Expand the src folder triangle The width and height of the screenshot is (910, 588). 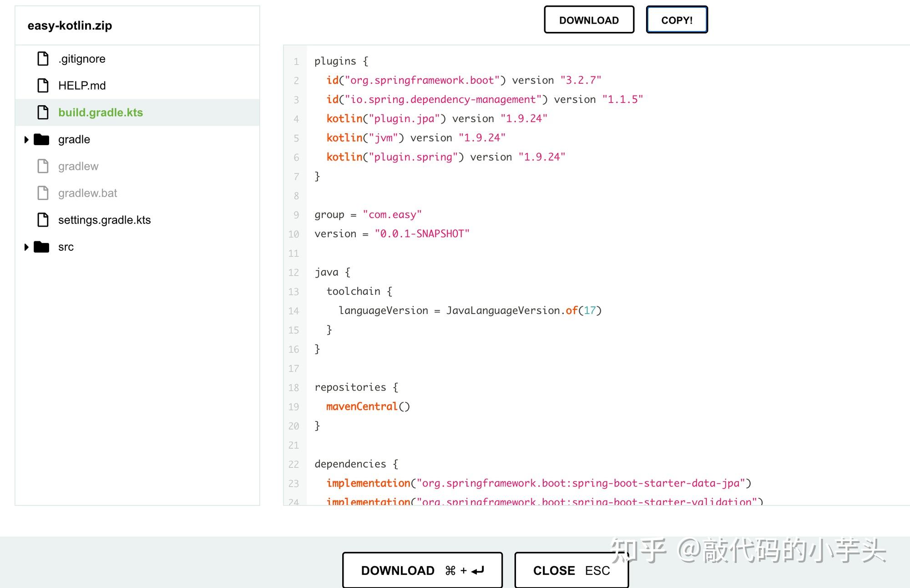[26, 247]
